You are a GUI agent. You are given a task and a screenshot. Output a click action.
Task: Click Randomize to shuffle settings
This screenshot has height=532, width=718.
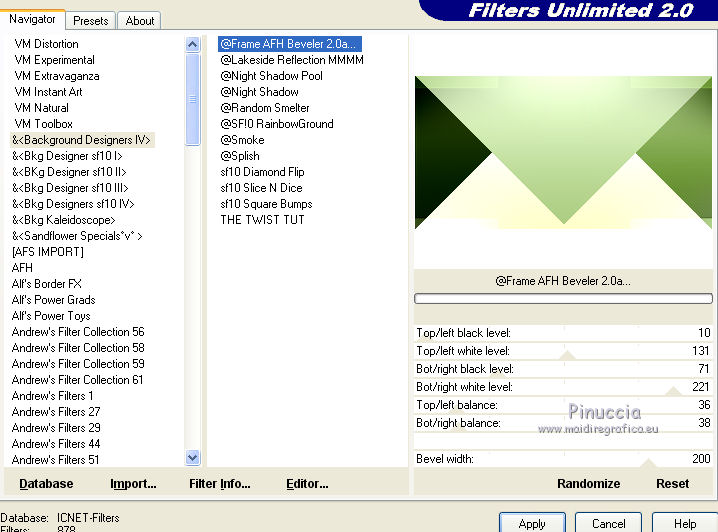tap(588, 483)
